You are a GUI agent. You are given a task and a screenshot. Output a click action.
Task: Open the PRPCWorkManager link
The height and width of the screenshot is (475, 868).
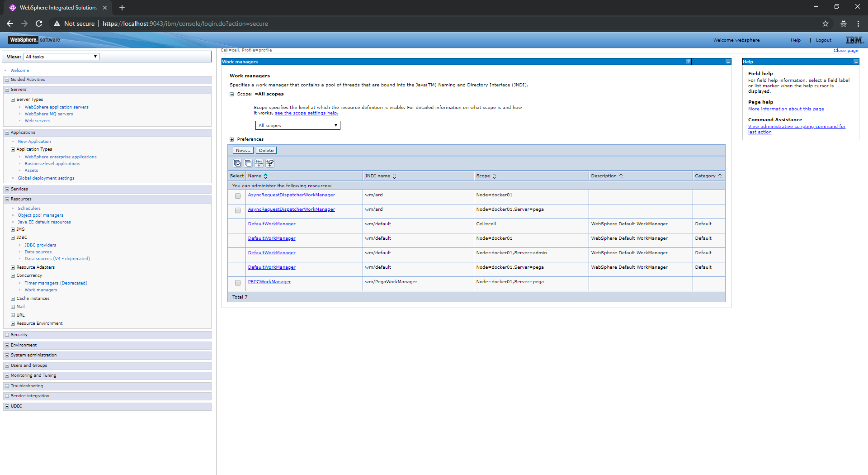pos(269,282)
